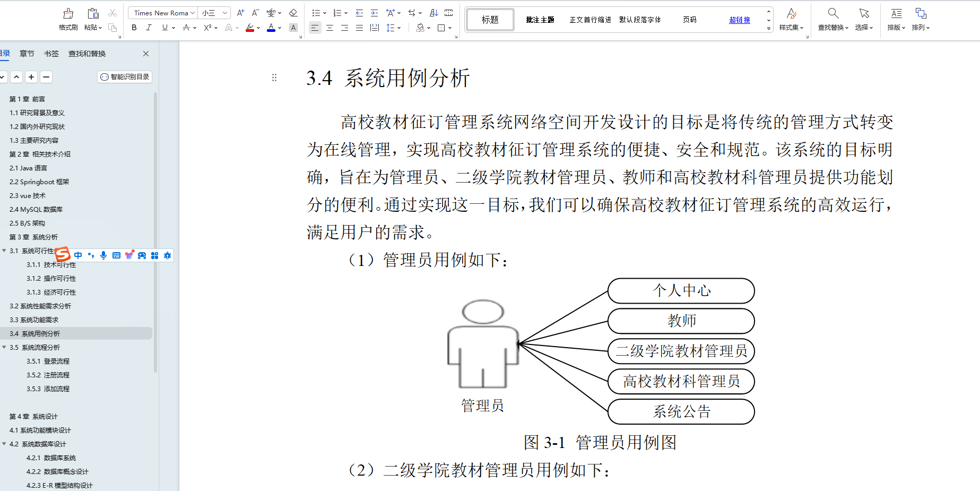Open the Sogou virtual keyboard icon
This screenshot has height=491, width=980.
point(116,255)
